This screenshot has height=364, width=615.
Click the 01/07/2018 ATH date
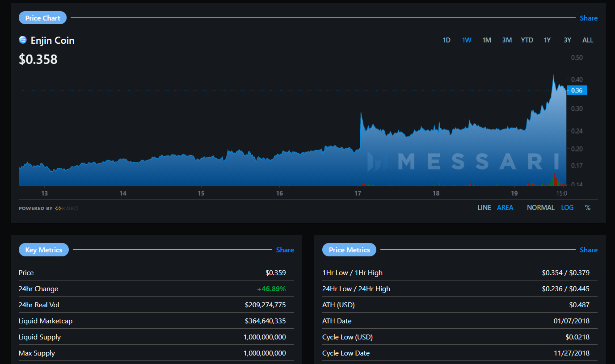[572, 321]
